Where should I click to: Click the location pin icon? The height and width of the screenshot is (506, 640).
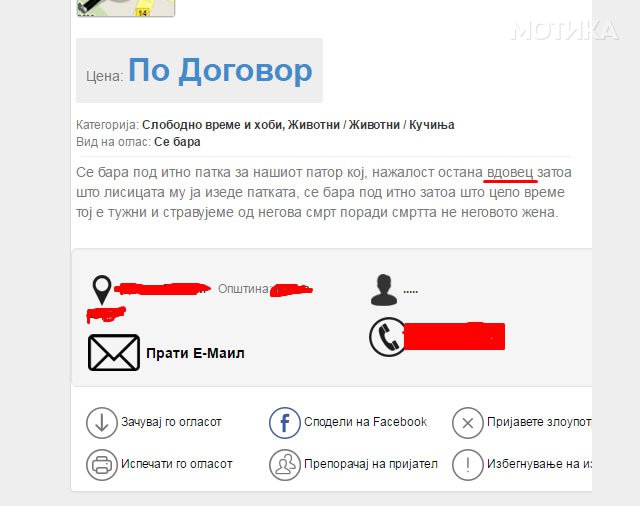click(x=102, y=290)
